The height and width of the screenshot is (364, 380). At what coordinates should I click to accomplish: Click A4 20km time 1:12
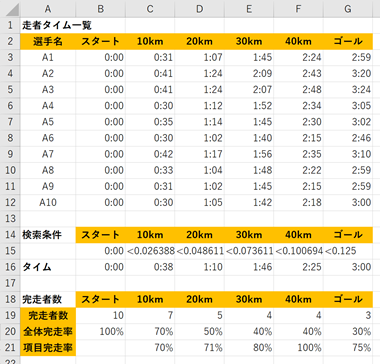(x=199, y=106)
